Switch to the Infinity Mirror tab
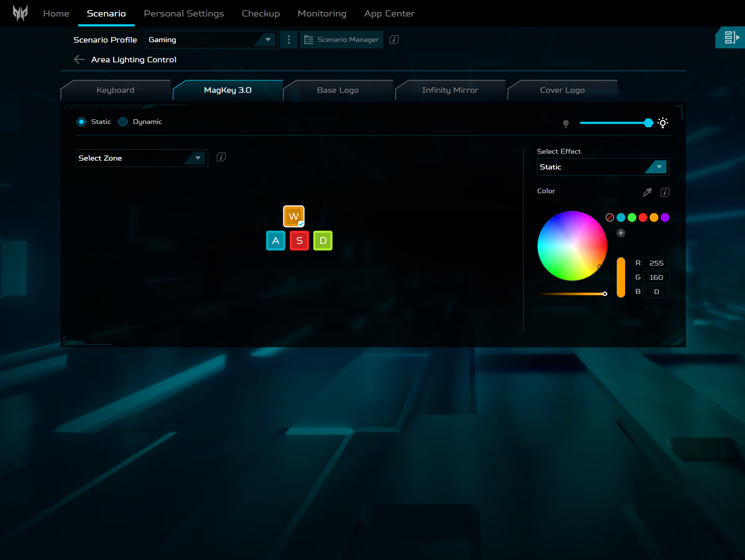This screenshot has width=745, height=560. 450,90
